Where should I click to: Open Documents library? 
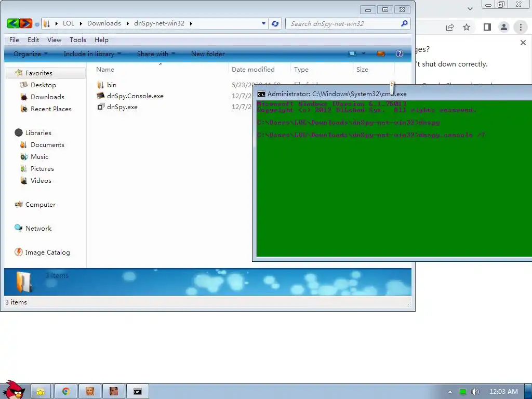tap(47, 145)
